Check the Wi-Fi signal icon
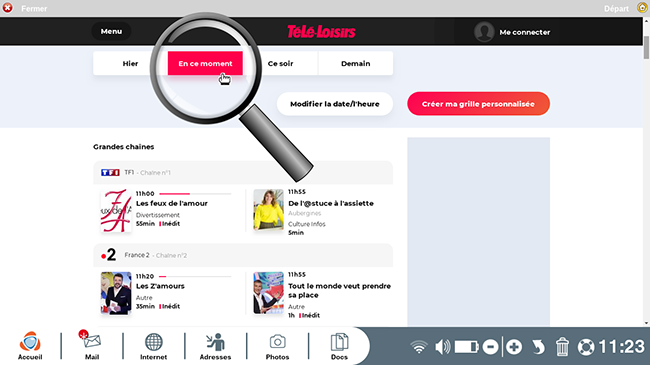The image size is (650, 365). click(419, 347)
